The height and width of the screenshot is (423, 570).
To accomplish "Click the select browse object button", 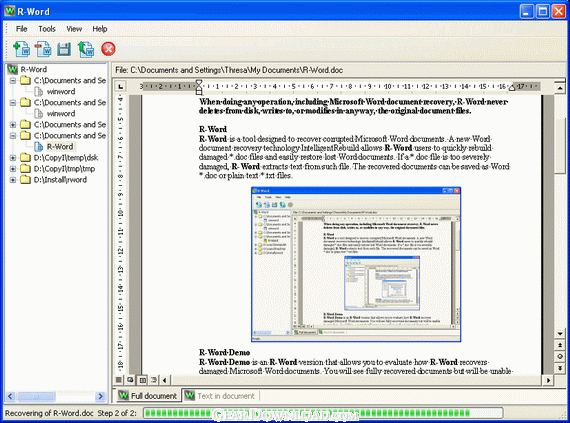I will (x=560, y=356).
